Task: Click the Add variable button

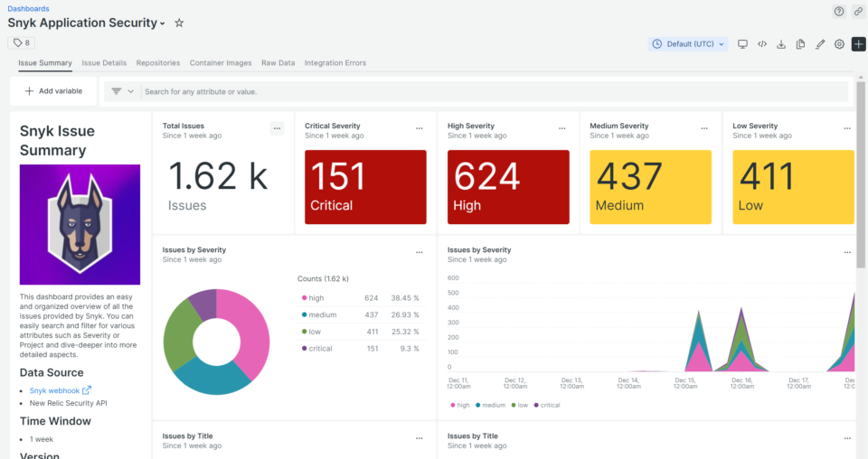Action: tap(53, 91)
